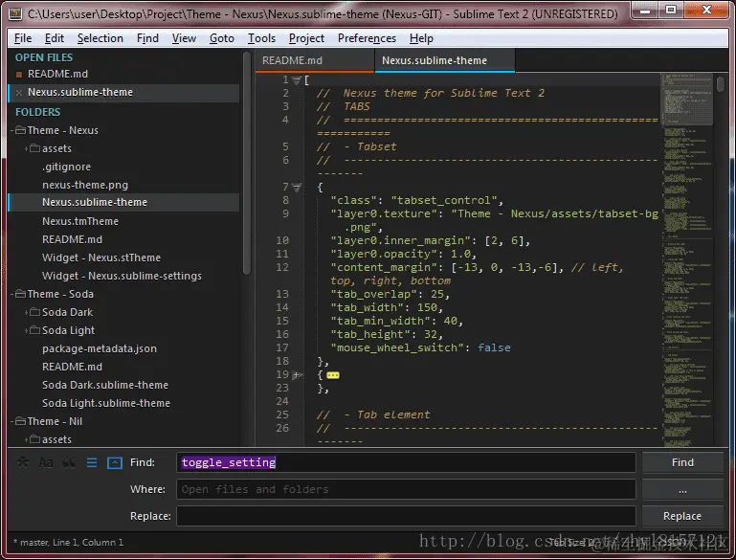This screenshot has width=736, height=560.
Task: Open the Project menu
Action: coord(306,38)
